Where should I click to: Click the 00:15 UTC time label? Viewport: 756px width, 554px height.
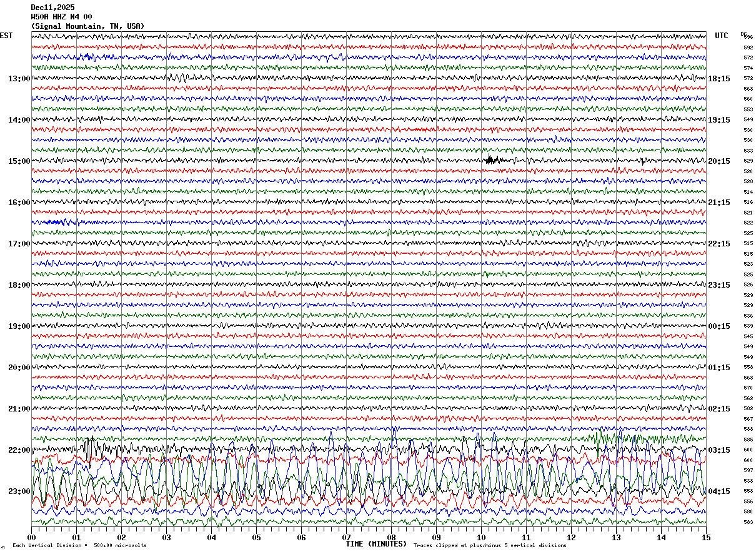[x=719, y=326]
